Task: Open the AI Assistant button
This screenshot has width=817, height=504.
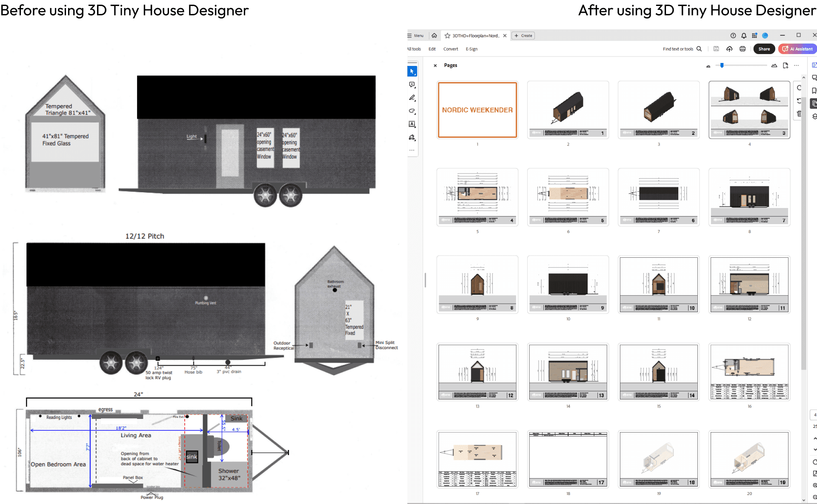Action: (x=797, y=49)
